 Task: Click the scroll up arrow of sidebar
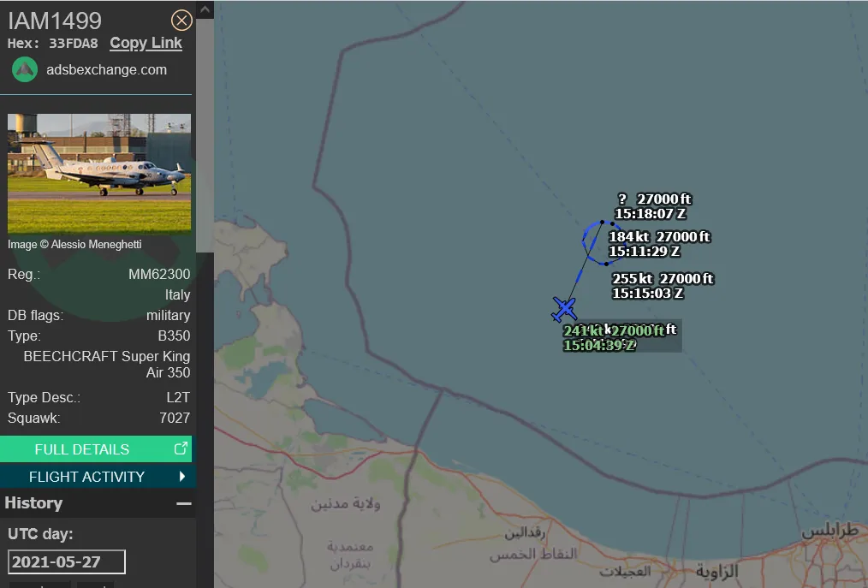(205, 9)
